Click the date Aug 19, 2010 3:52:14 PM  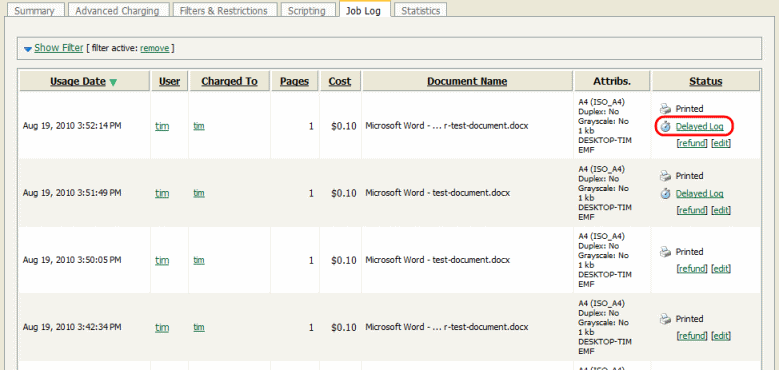coord(72,126)
